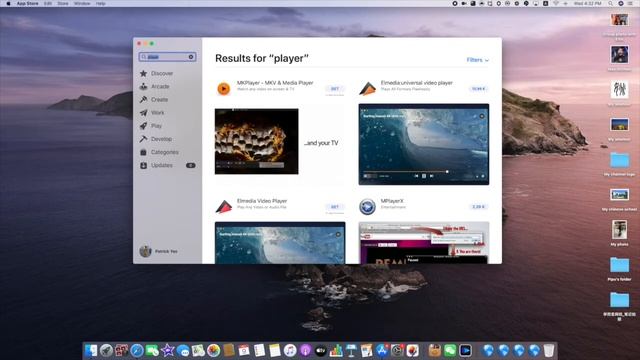Open Calendar from the dock
640x360 pixels.
[x=244, y=350]
